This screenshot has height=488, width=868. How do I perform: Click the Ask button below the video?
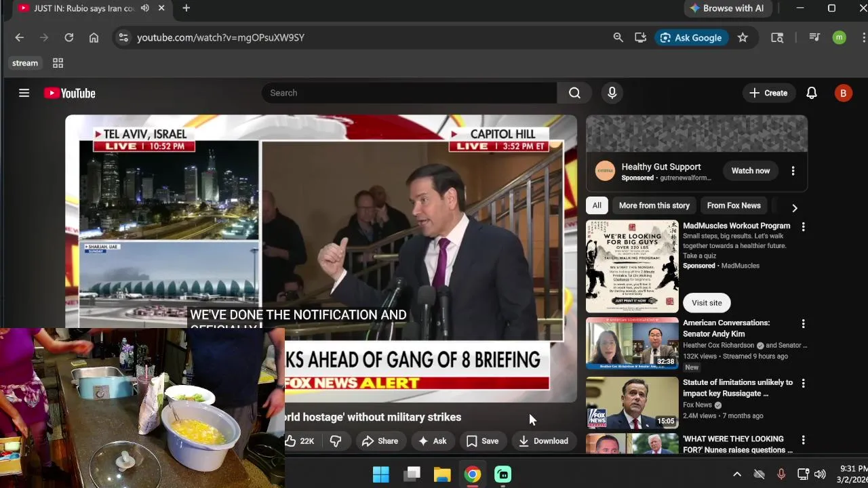tap(432, 441)
